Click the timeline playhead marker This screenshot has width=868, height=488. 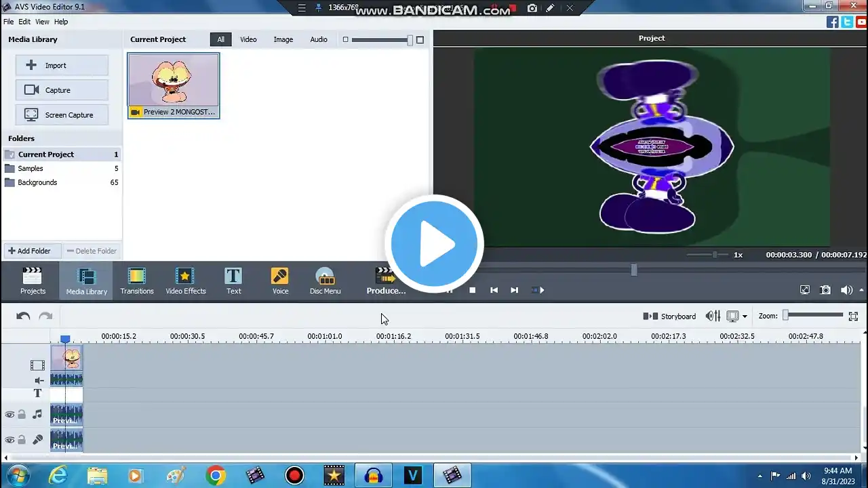tap(65, 339)
